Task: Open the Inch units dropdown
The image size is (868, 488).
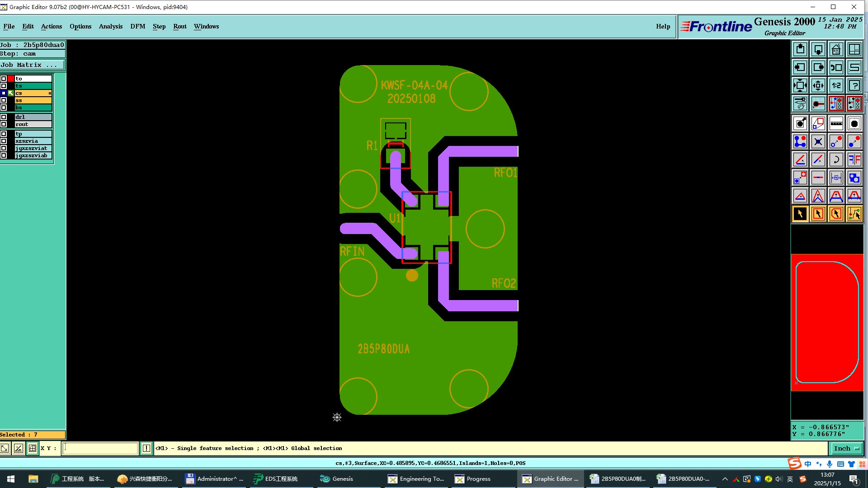Action: (x=846, y=448)
